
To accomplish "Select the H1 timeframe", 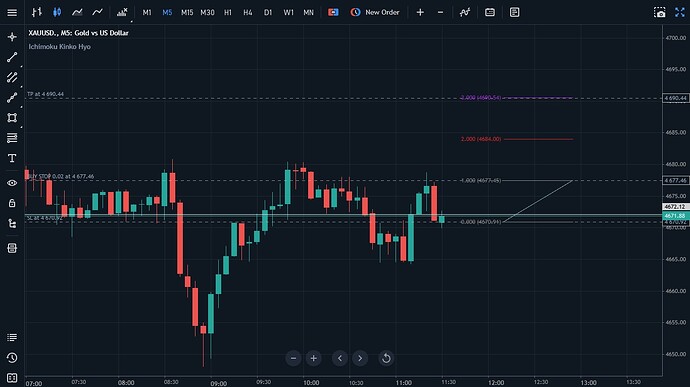I will click(x=228, y=12).
